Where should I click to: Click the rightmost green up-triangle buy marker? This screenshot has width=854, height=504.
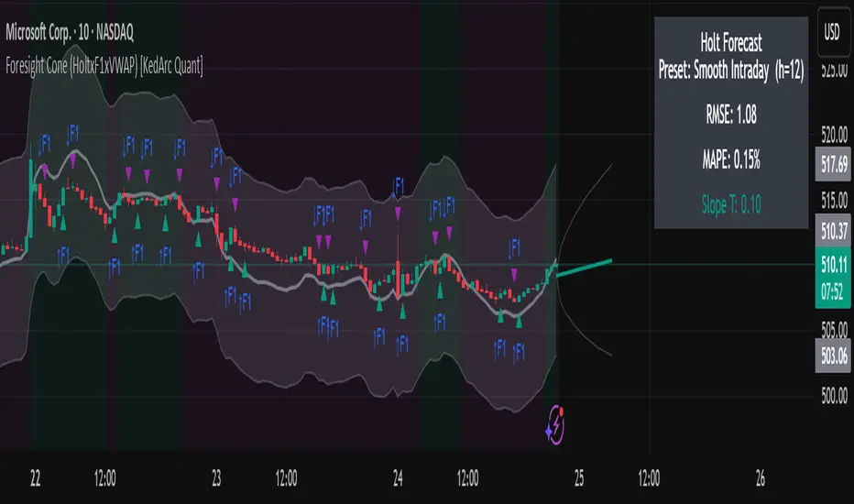520,320
